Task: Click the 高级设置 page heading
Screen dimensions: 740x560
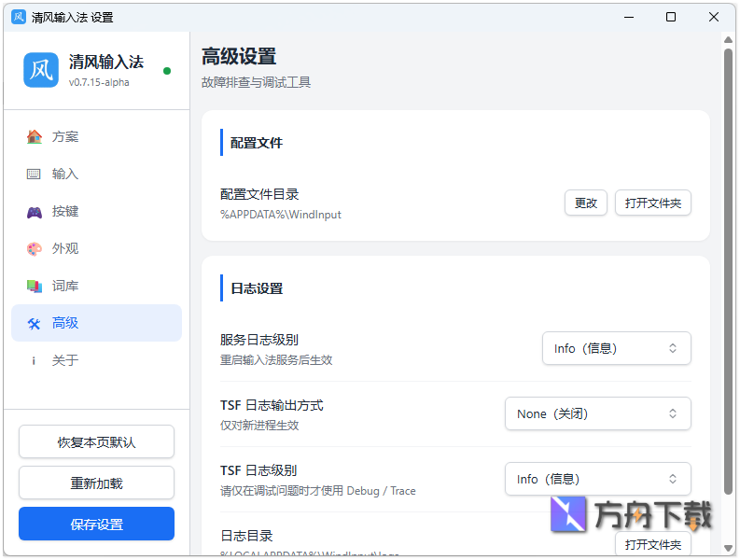Action: point(239,57)
